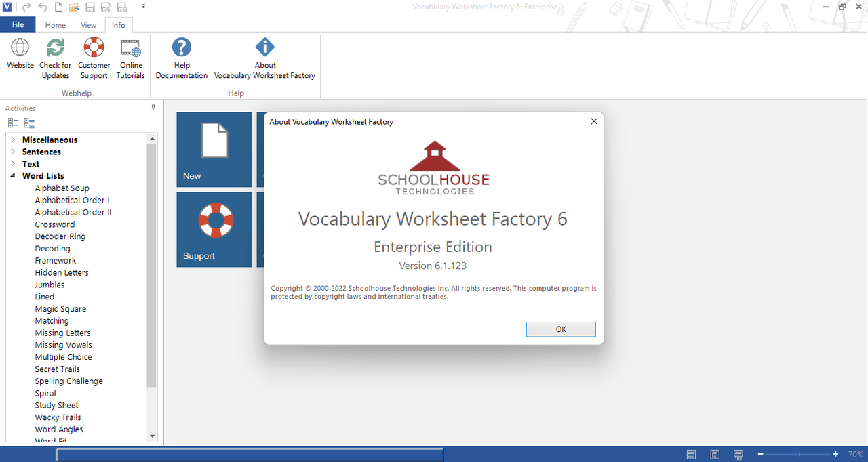Collapse all activities tree icon
The height and width of the screenshot is (462, 868).
click(x=13, y=123)
